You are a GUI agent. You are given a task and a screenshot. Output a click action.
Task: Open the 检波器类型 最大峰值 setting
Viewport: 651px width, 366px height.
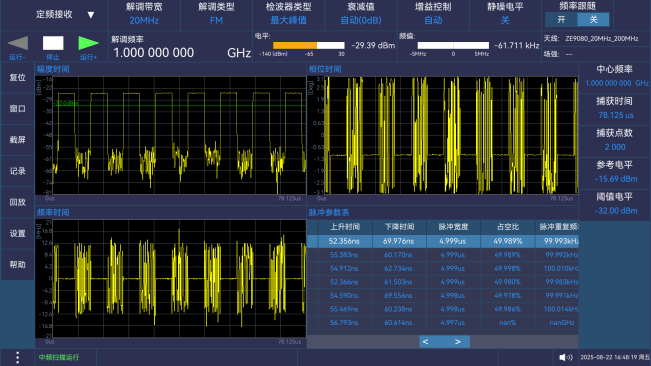[x=289, y=14]
